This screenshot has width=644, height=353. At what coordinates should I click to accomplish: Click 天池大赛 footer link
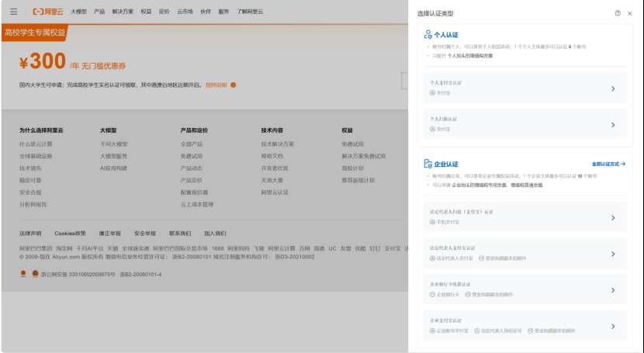(x=272, y=180)
